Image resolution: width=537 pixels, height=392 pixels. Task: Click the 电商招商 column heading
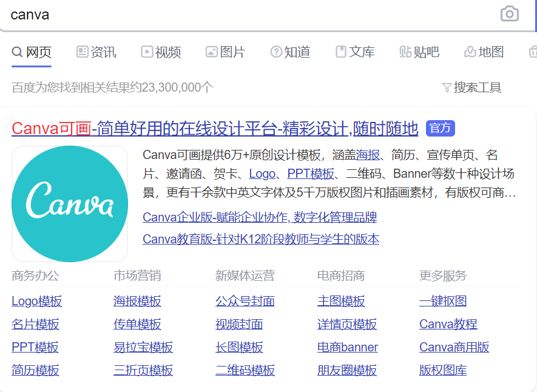[x=341, y=276]
